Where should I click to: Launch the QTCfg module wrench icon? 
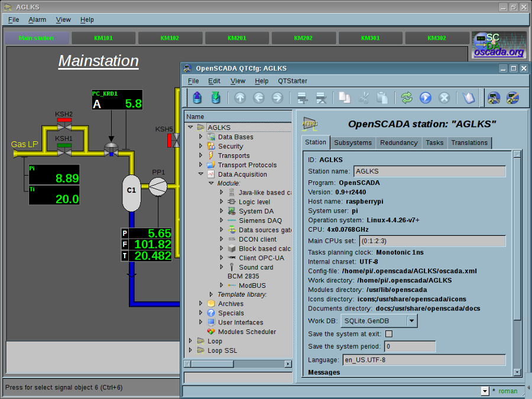pyautogui.click(x=494, y=98)
